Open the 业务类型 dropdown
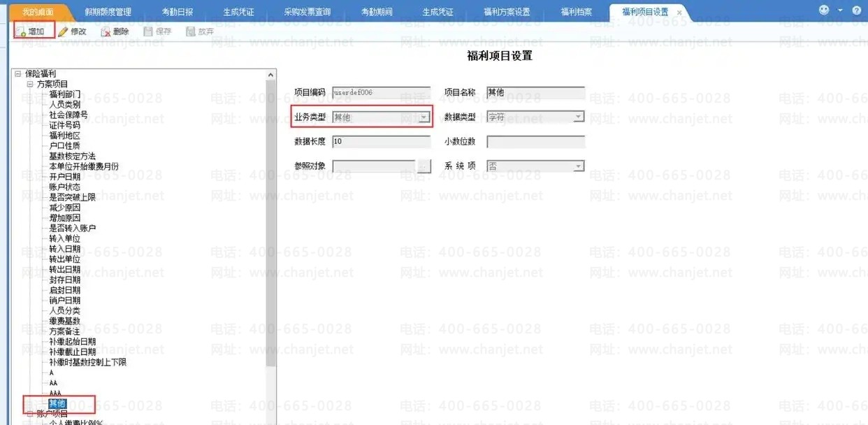This screenshot has height=425, width=868. 424,117
